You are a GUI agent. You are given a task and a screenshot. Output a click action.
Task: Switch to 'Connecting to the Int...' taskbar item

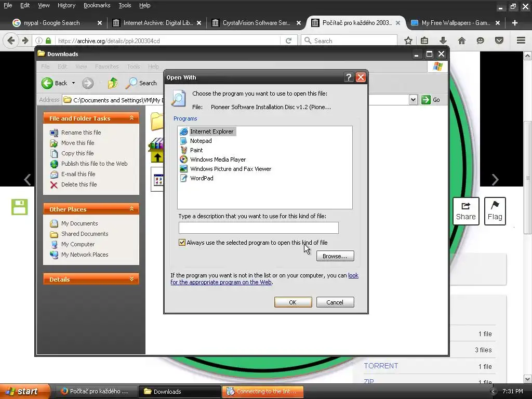pyautogui.click(x=262, y=392)
